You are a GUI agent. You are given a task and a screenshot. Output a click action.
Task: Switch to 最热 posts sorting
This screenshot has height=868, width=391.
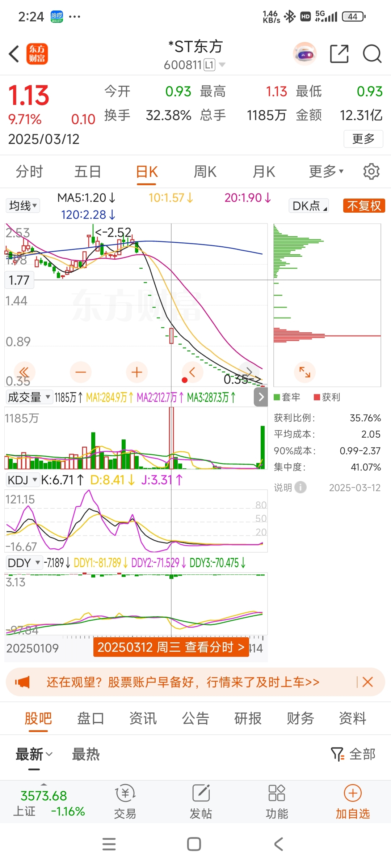point(86,754)
